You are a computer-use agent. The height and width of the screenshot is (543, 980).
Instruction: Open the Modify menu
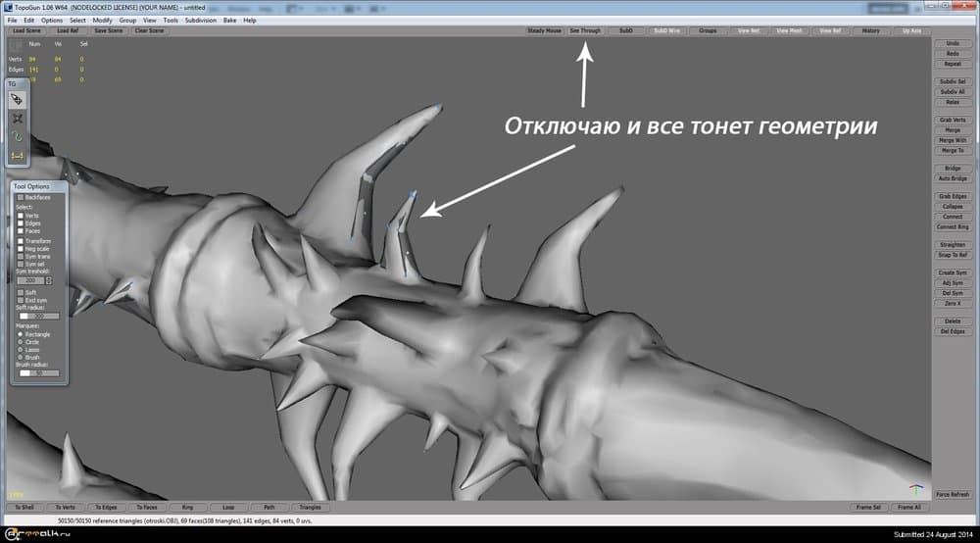tap(102, 20)
